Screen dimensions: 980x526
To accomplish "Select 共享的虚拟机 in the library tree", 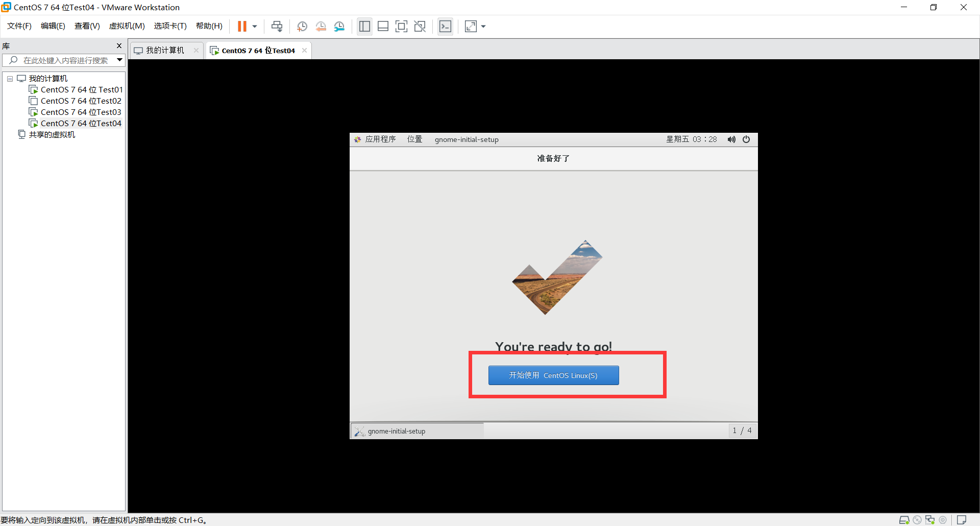I will pos(52,135).
